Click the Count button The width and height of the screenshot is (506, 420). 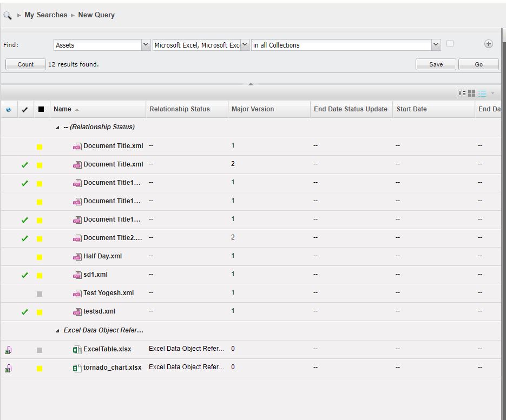click(x=25, y=64)
